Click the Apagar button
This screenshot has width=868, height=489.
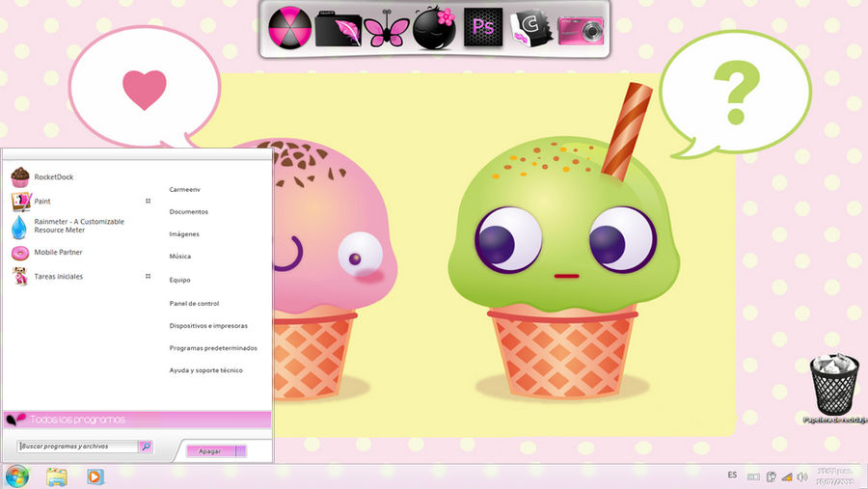pos(210,450)
